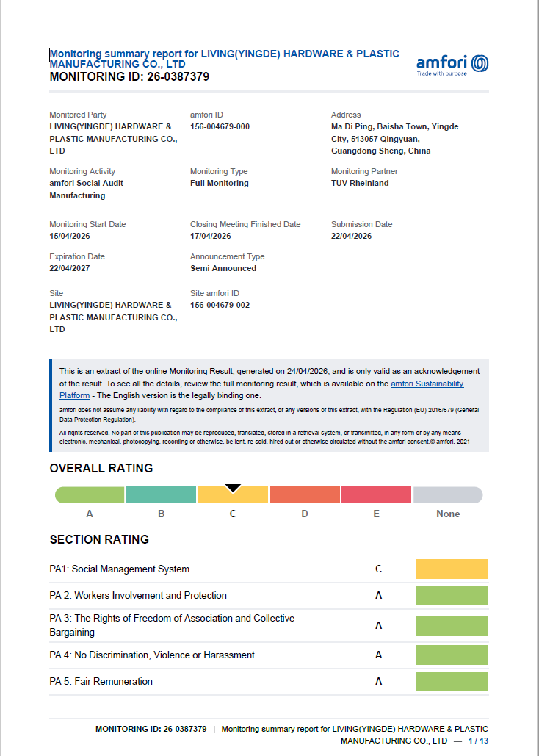Select the PA1: Social Management System row

269,569
